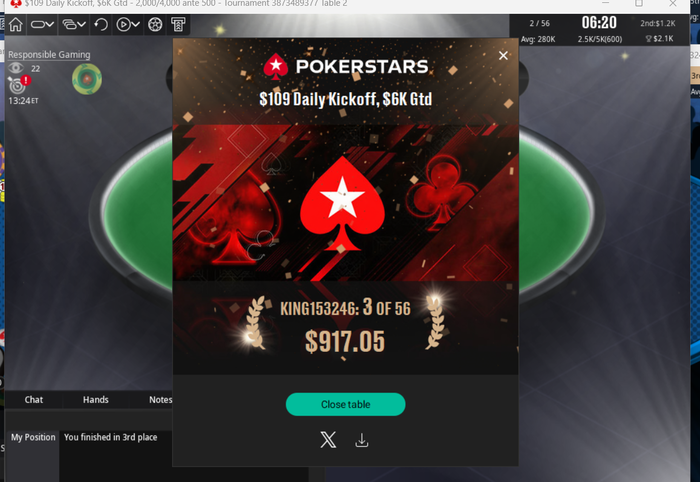The height and width of the screenshot is (482, 700).
Task: Toggle the spectators eye icon
Action: pyautogui.click(x=16, y=68)
